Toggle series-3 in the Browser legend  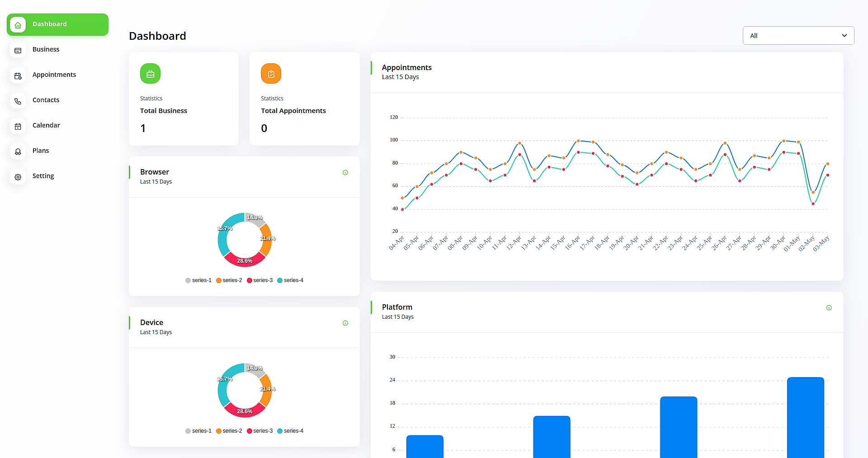(x=260, y=280)
